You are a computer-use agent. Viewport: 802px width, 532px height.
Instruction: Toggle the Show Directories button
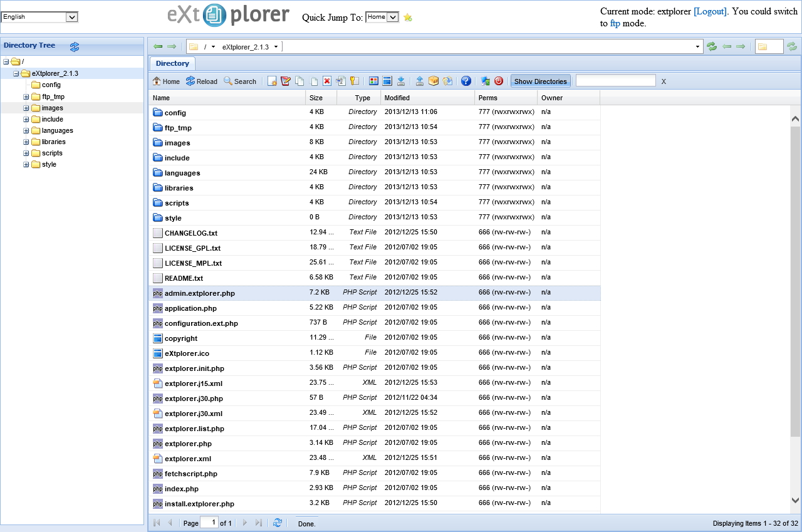pyautogui.click(x=541, y=81)
